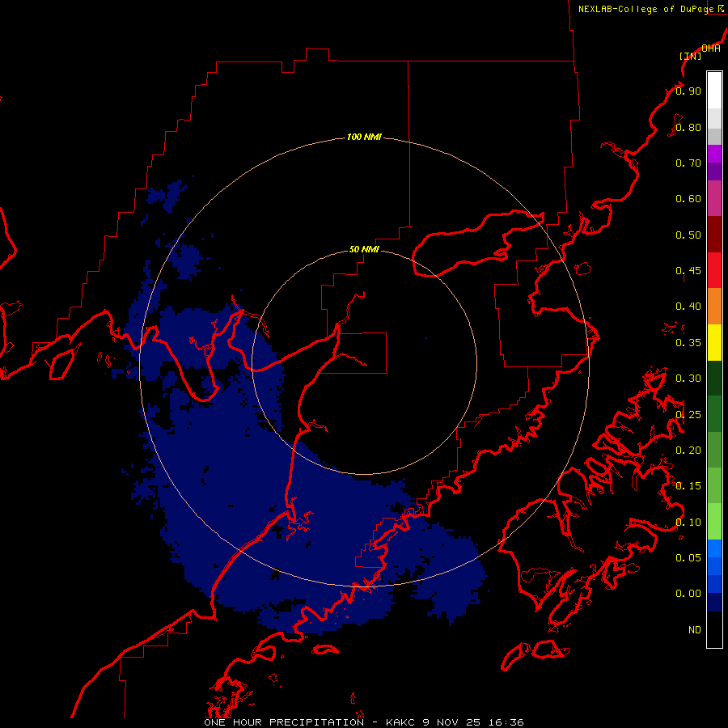Viewport: 728px width, 728px height.
Task: Click the 0.45 legend value
Action: pyautogui.click(x=688, y=271)
